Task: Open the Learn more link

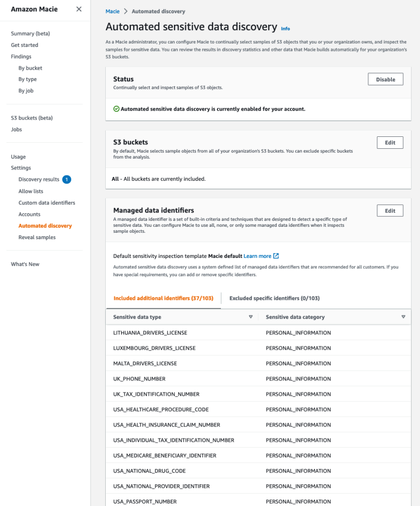Action: coord(257,256)
